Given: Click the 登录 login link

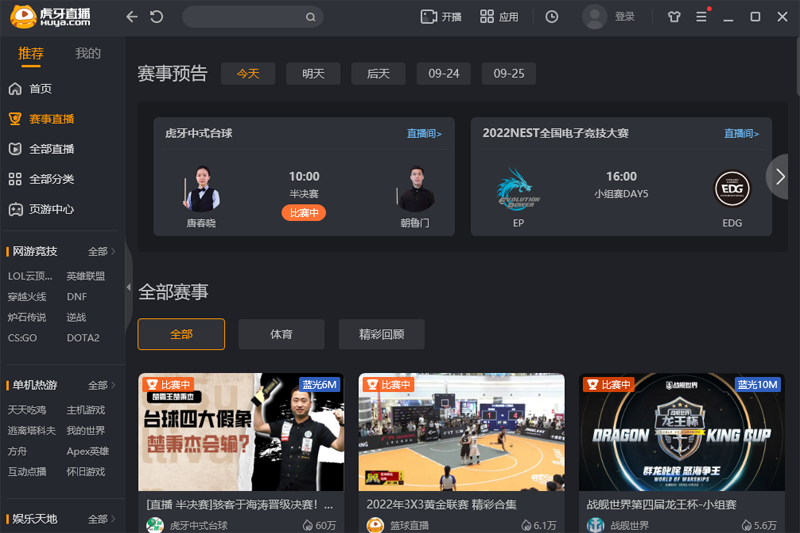Looking at the screenshot, I should [624, 17].
